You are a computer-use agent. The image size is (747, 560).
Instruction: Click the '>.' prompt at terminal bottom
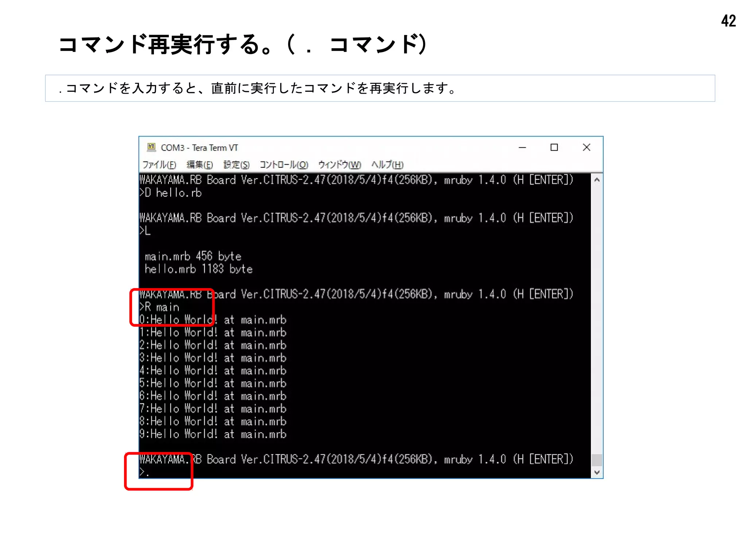point(144,472)
